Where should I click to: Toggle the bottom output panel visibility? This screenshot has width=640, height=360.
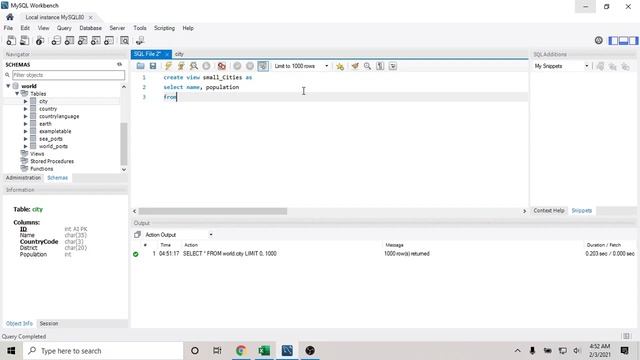tap(623, 40)
